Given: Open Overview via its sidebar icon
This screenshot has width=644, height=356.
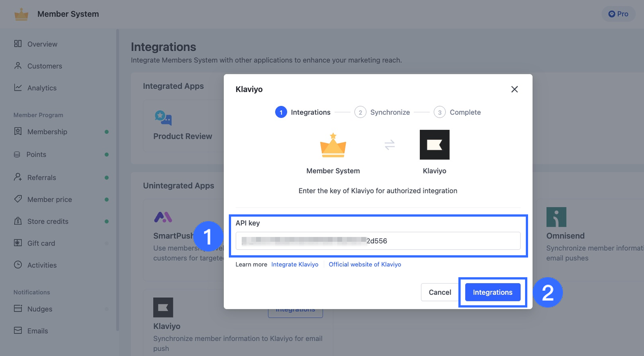Looking at the screenshot, I should 18,44.
